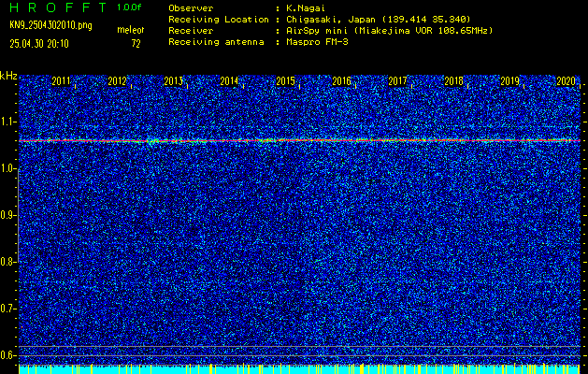This screenshot has height=374, width=588.
Task: Click the 2019 time marker
Action: point(509,81)
